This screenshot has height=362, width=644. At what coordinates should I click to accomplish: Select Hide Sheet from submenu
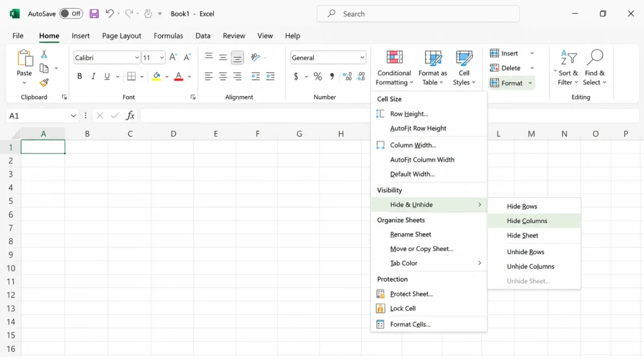pos(534,236)
